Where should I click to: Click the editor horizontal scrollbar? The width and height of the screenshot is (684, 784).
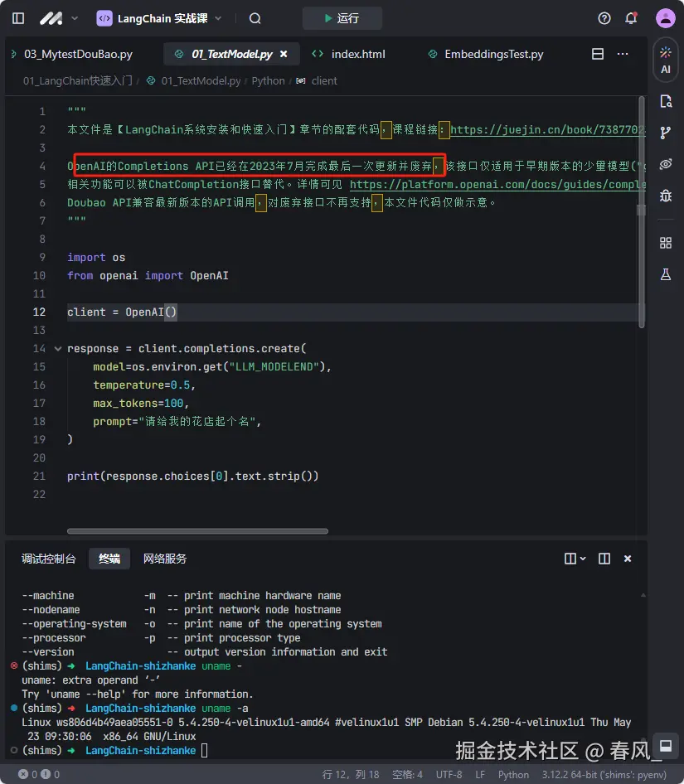(x=197, y=531)
